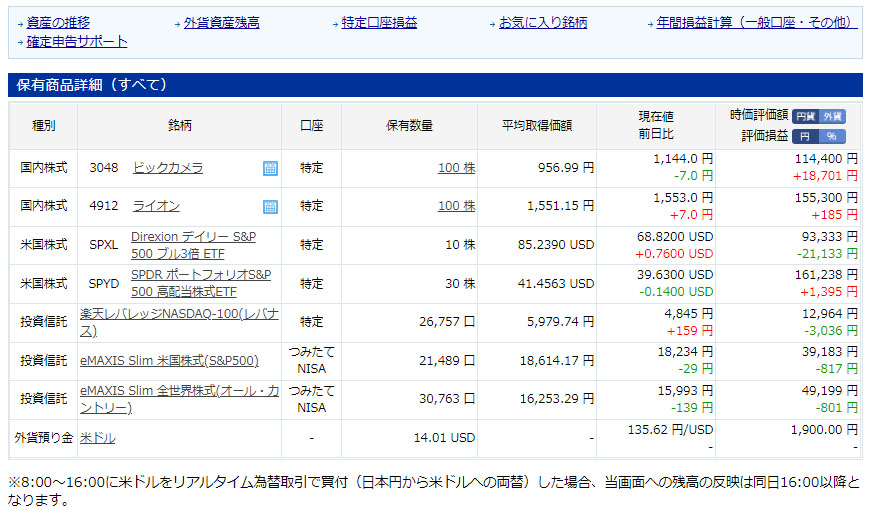Open the 資産の推移 page
The width and height of the screenshot is (869, 507).
(x=59, y=22)
